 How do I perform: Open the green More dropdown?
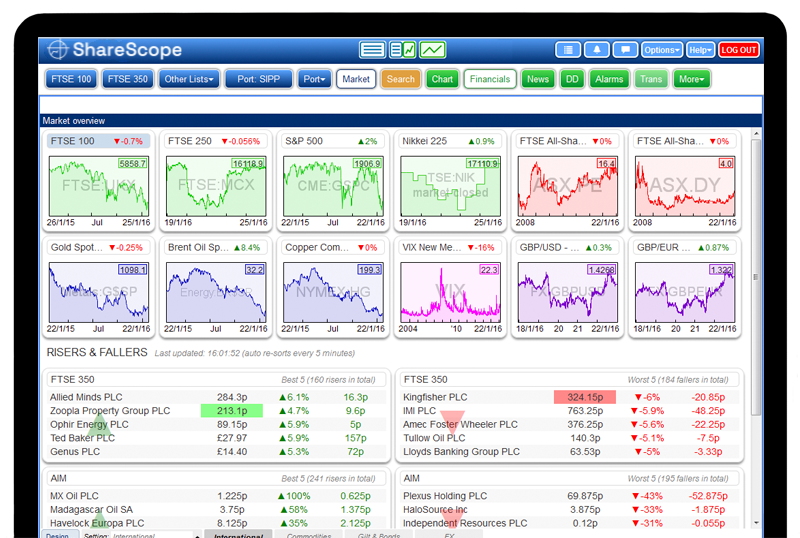click(691, 79)
